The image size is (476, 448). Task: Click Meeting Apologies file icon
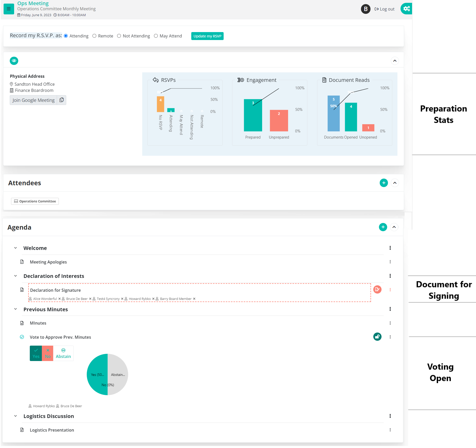tap(22, 262)
